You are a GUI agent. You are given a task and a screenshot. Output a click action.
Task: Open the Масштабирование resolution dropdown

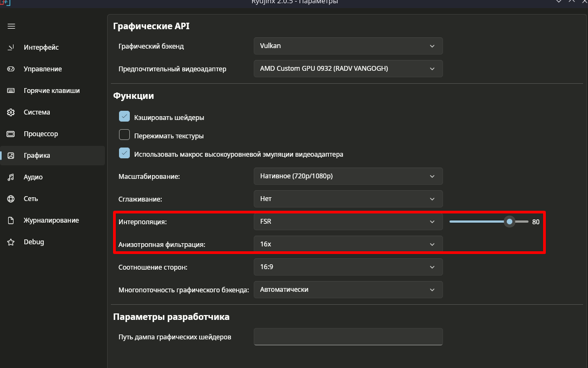[348, 176]
